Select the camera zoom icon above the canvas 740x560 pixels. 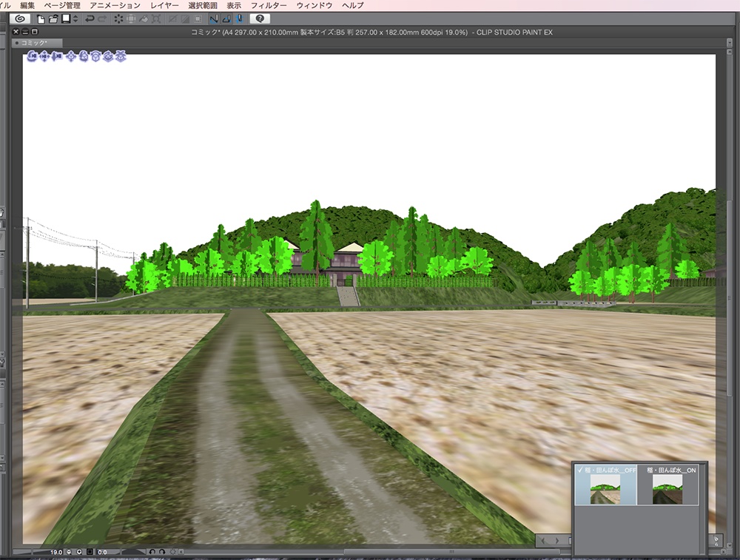[57, 56]
